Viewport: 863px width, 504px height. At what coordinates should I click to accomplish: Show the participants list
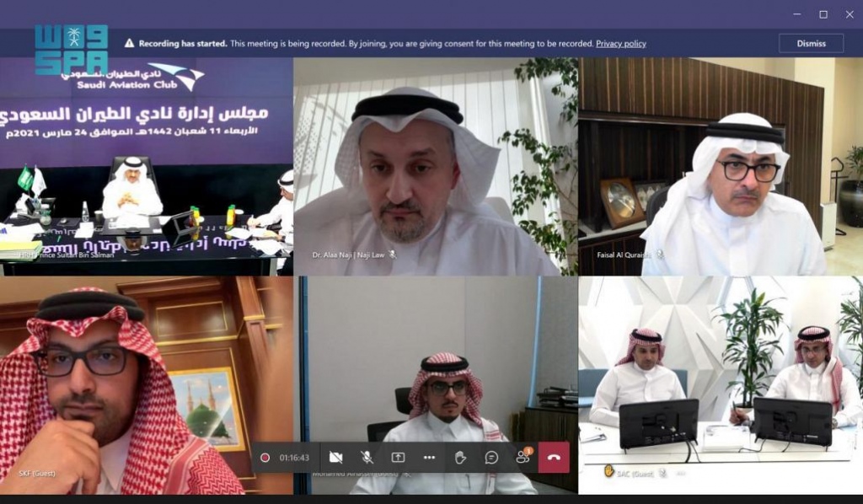pos(523,458)
